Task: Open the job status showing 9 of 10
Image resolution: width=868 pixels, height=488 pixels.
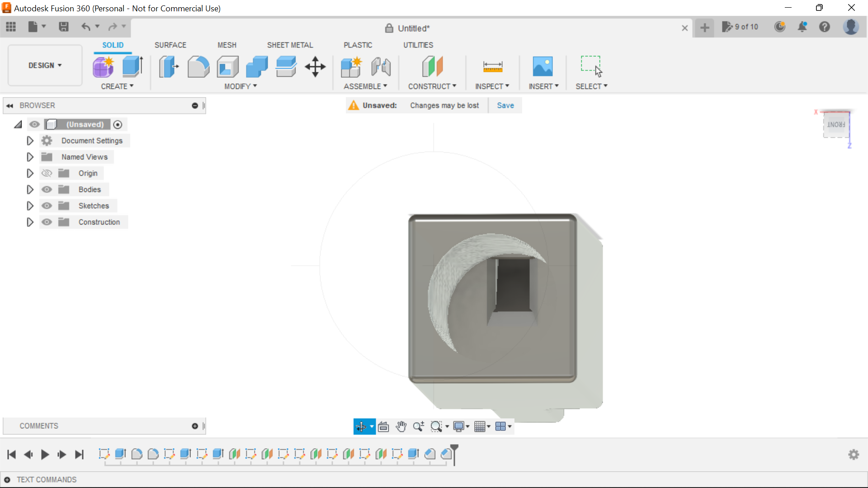Action: [x=741, y=27]
